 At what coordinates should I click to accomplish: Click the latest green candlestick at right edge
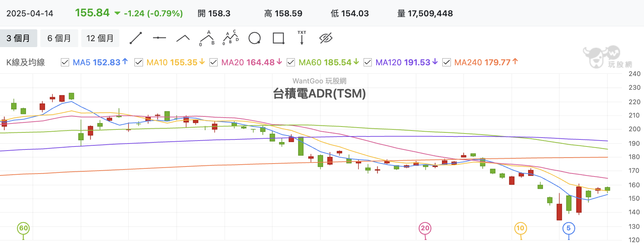pyautogui.click(x=608, y=189)
